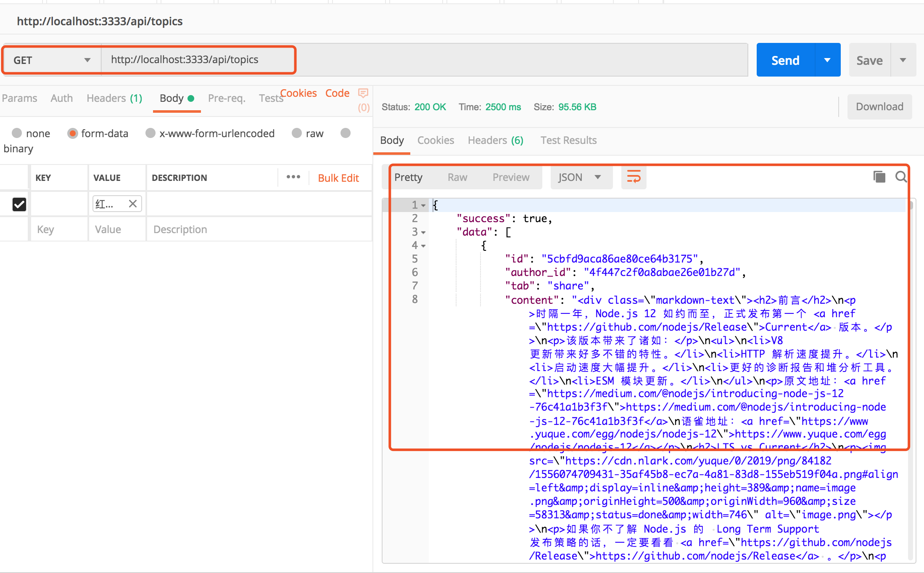
Task: Select the x-www-form-urlencoded radio option
Action: (x=150, y=133)
